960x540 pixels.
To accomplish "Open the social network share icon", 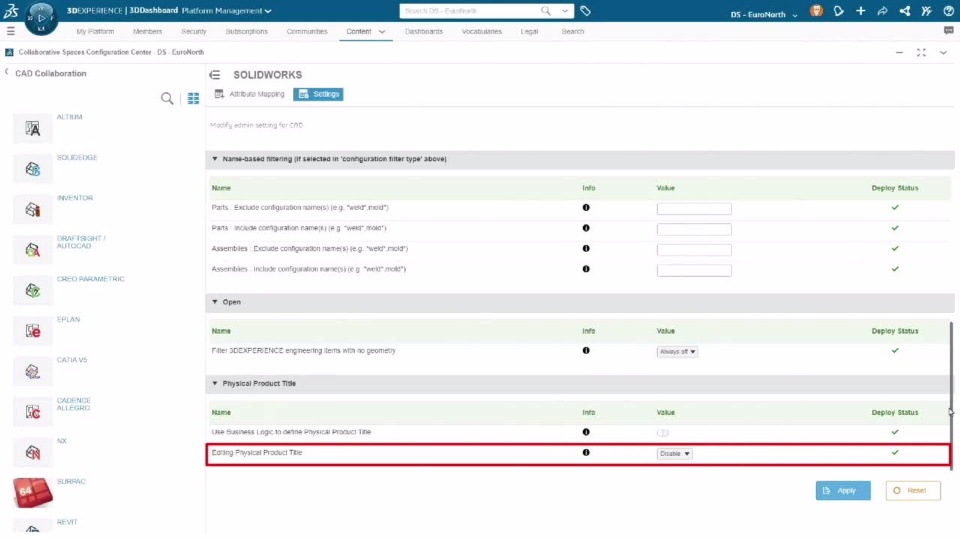I will tap(904, 10).
